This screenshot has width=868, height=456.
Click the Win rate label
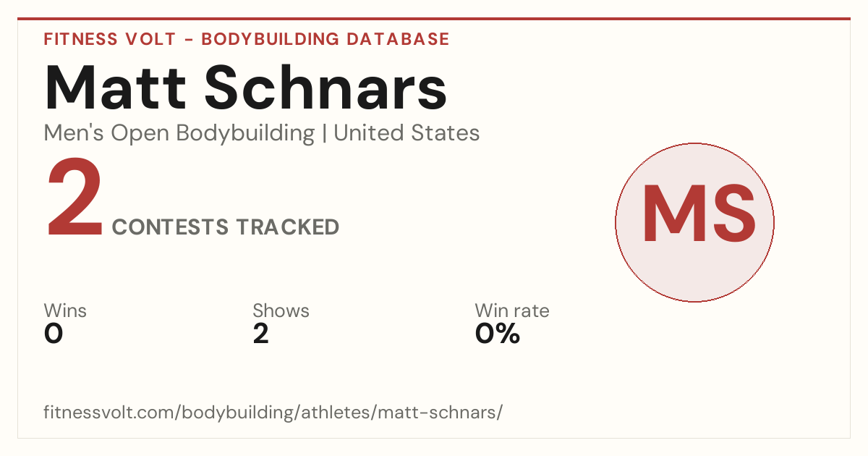click(x=512, y=311)
